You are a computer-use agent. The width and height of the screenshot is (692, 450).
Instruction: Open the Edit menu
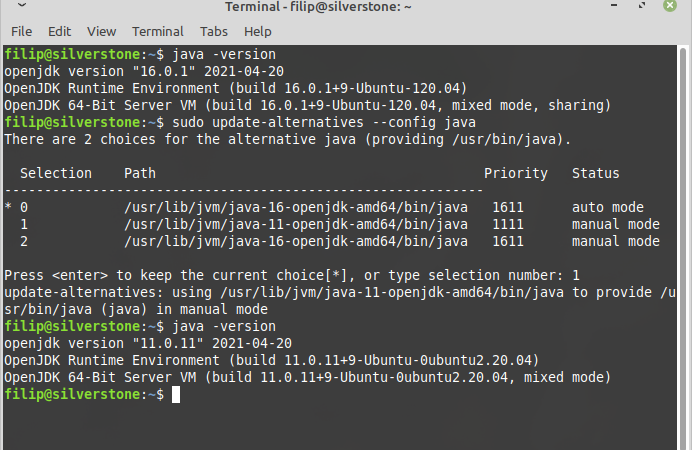pyautogui.click(x=59, y=32)
